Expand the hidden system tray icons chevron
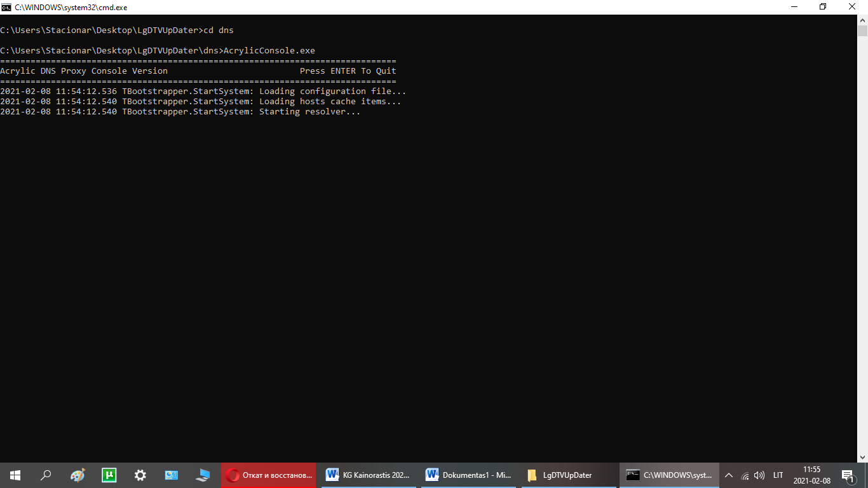Screen dimensions: 868x488 coord(729,475)
